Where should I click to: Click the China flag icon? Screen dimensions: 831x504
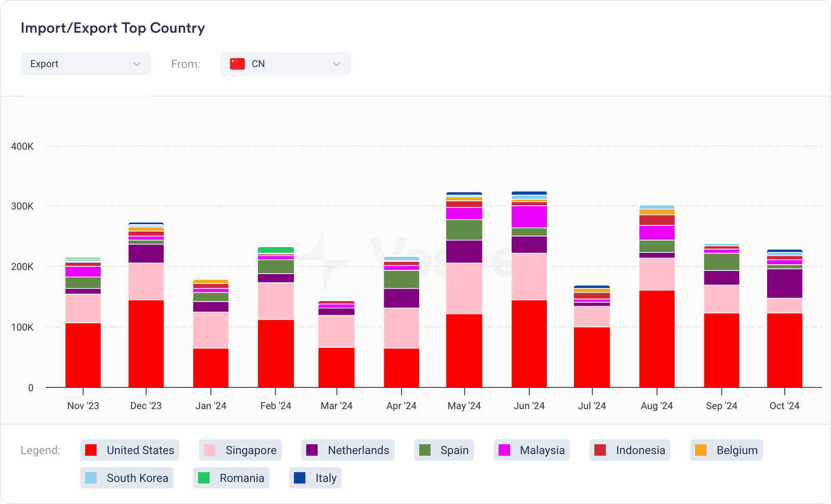point(237,64)
